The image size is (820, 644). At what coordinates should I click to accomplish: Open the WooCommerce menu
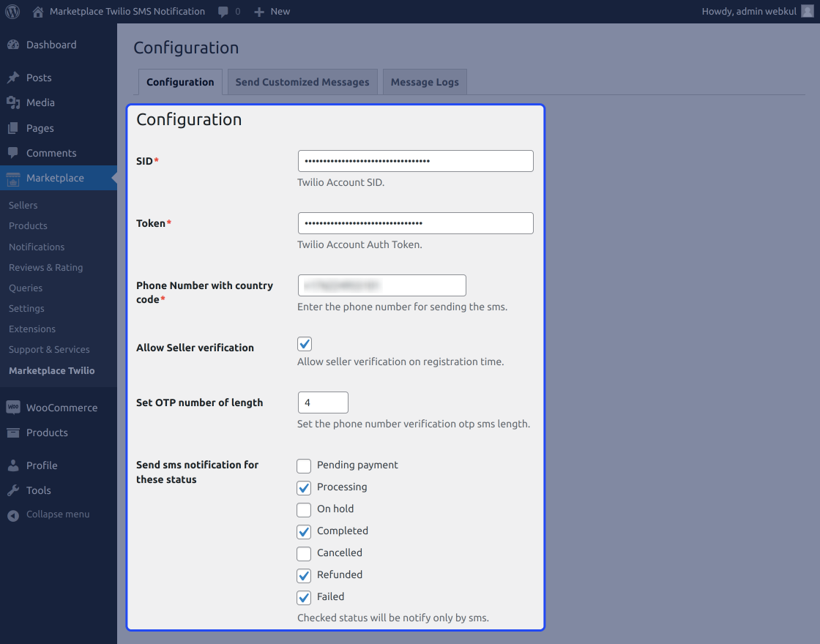61,408
